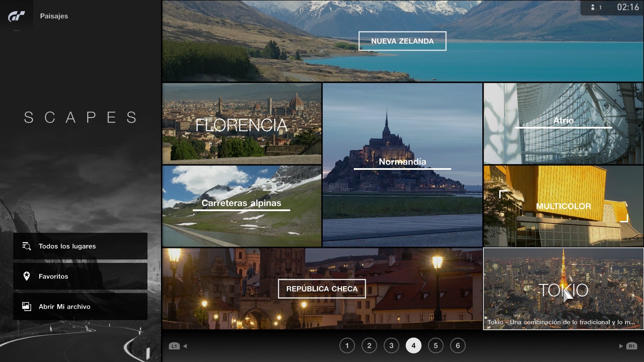Go to page 6
Screen dimensions: 644x362
click(x=458, y=346)
